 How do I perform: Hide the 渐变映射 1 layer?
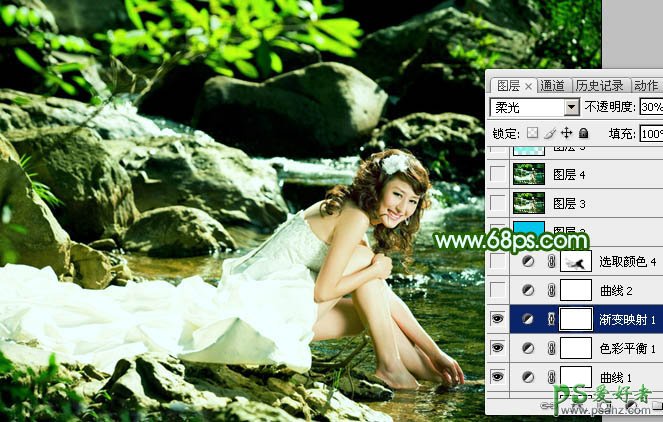[x=498, y=320]
